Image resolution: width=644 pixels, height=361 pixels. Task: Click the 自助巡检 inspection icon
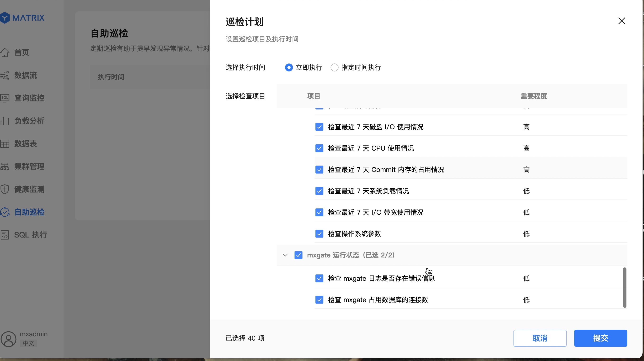[5, 212]
